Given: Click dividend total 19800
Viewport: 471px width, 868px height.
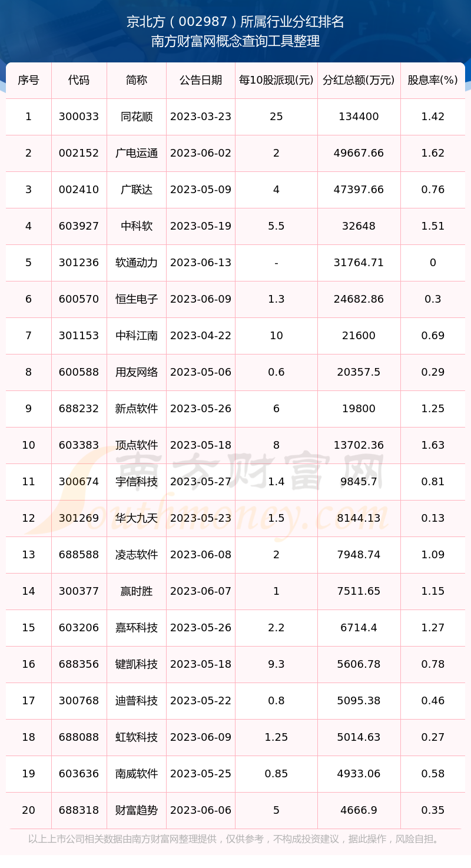Looking at the screenshot, I should (x=359, y=409).
